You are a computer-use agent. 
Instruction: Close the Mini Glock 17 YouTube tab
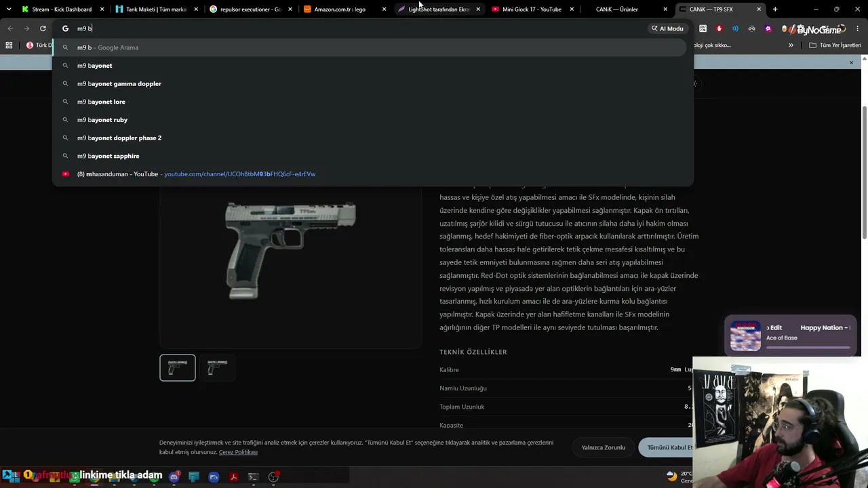572,9
